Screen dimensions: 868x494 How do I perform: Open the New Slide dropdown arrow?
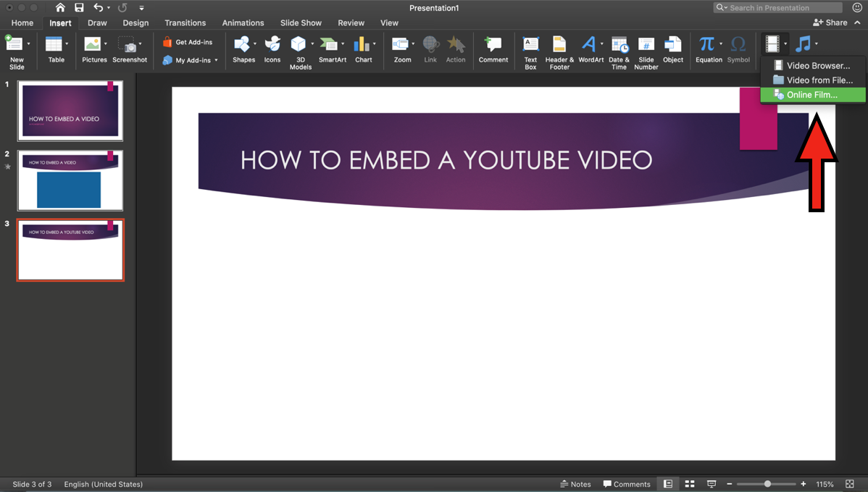pyautogui.click(x=28, y=44)
